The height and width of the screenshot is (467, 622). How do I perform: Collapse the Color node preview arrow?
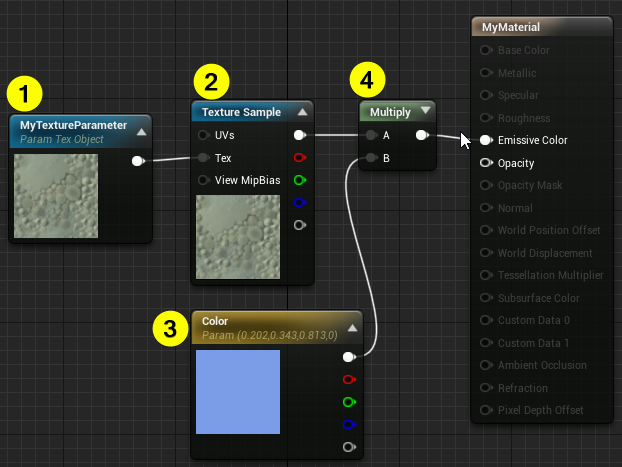pos(353,327)
